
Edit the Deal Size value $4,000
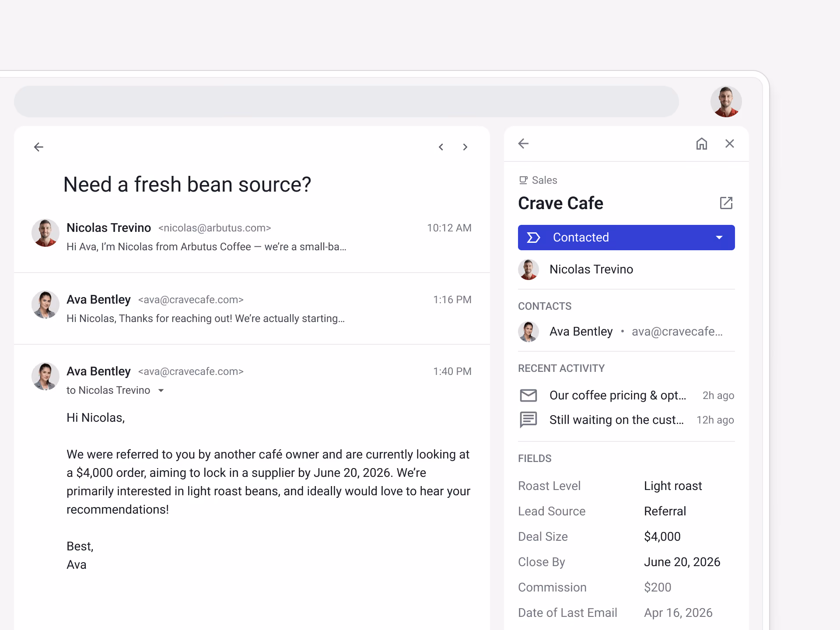click(662, 536)
